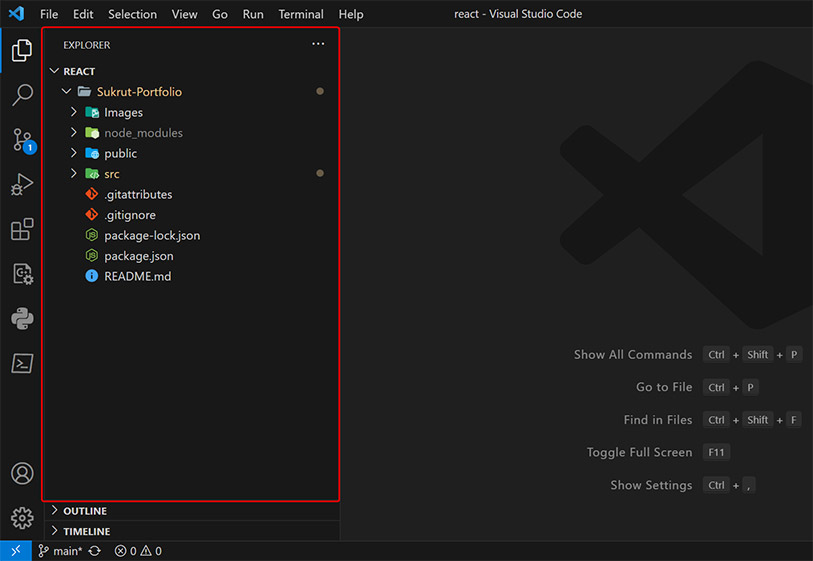
Task: Open the Terminal menu
Action: tap(301, 14)
